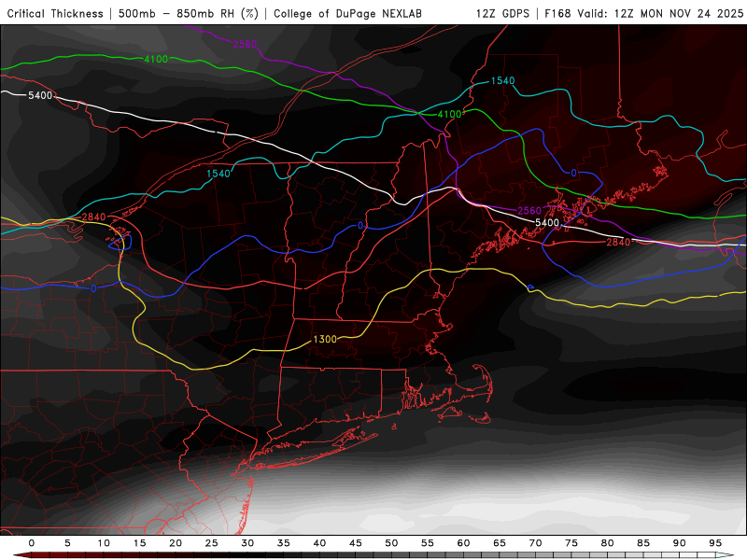Screen dimensions: 747x560
Task: Click the 90 tick on the RH color scale
Action: pos(679,543)
